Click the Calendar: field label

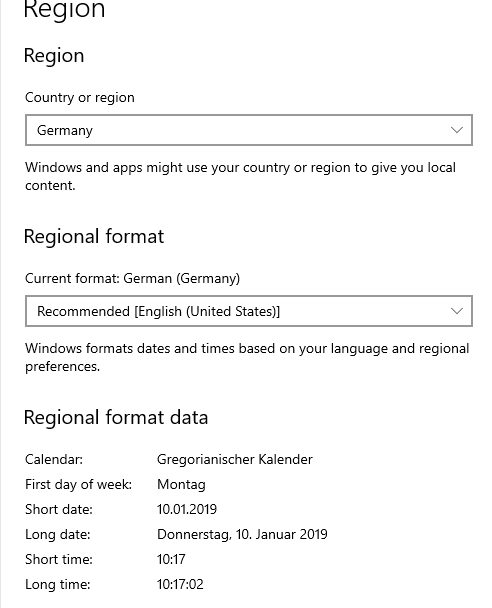(54, 459)
